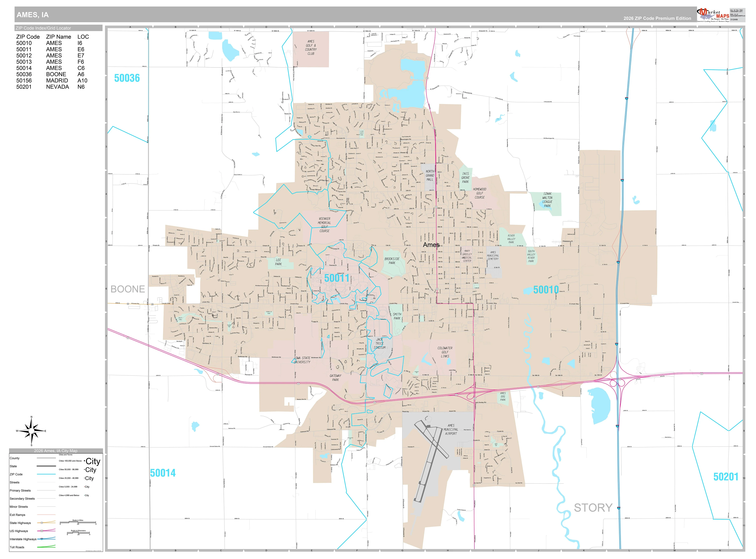Click "Interstate Highways" in the legend
The image size is (756, 559).
(23, 539)
